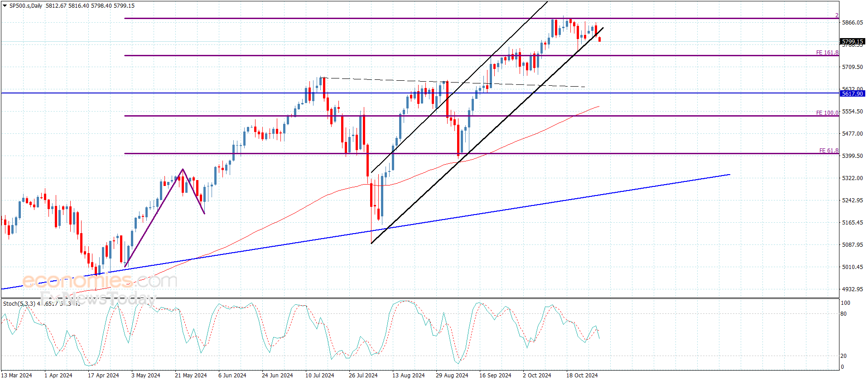
Task: Click price axis value 5709.50
Action: pyautogui.click(x=852, y=67)
